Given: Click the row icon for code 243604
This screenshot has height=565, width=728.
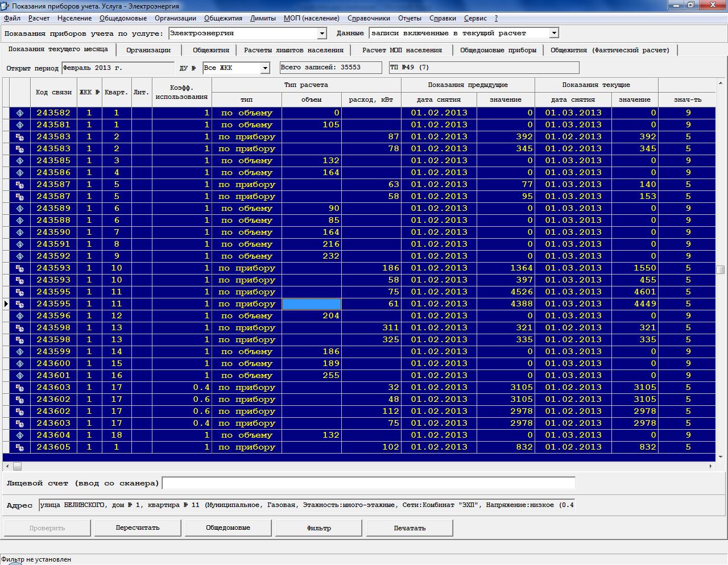Looking at the screenshot, I should (19, 435).
